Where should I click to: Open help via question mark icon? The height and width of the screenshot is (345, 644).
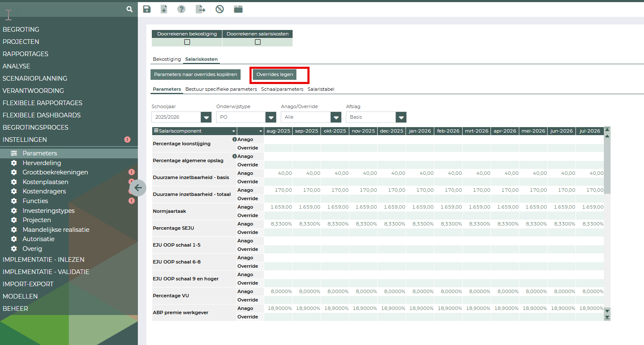pyautogui.click(x=181, y=9)
